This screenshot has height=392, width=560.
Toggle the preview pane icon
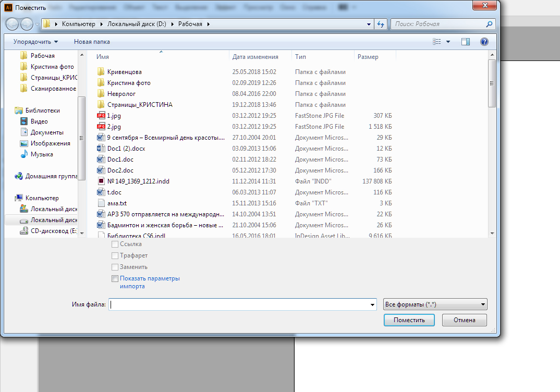(465, 42)
